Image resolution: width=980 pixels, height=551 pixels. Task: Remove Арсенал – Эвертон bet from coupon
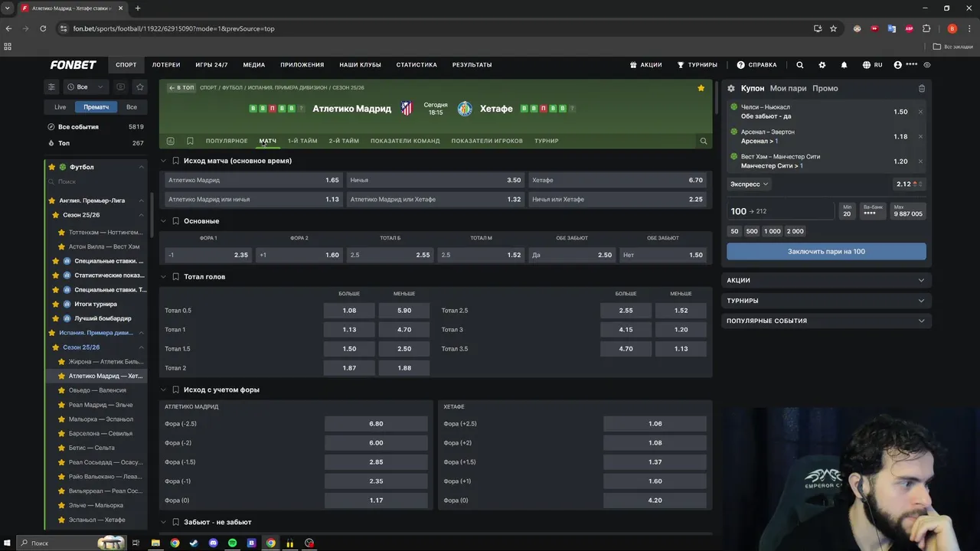920,136
